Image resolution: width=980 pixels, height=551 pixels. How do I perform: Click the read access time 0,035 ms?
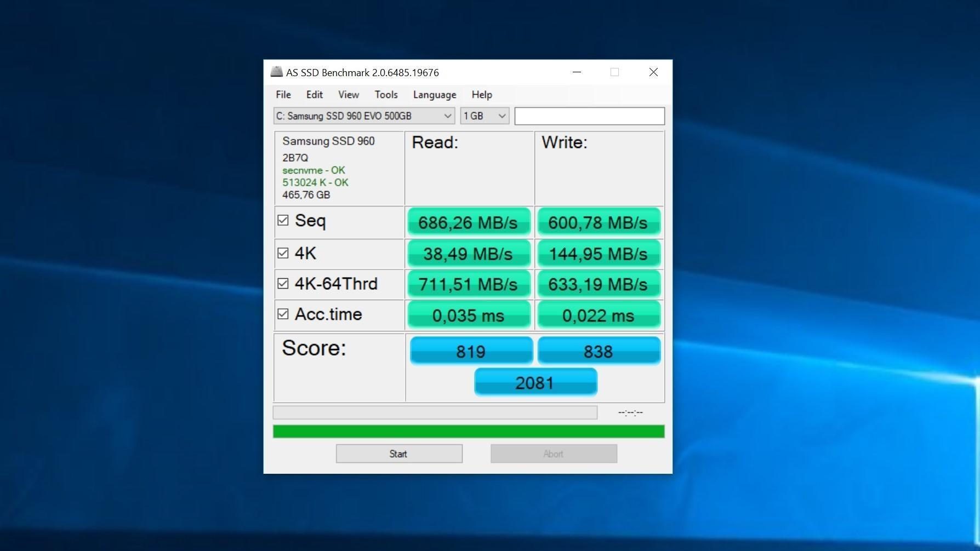coord(469,315)
